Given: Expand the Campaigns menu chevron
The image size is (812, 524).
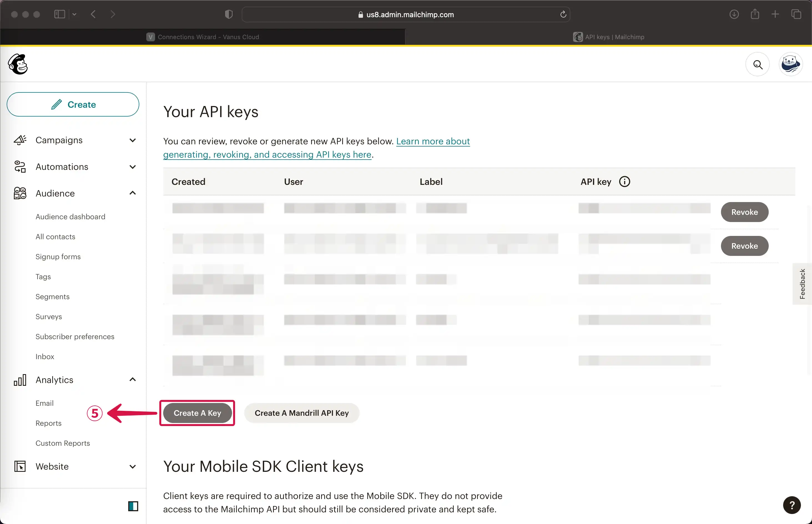Looking at the screenshot, I should pos(133,140).
